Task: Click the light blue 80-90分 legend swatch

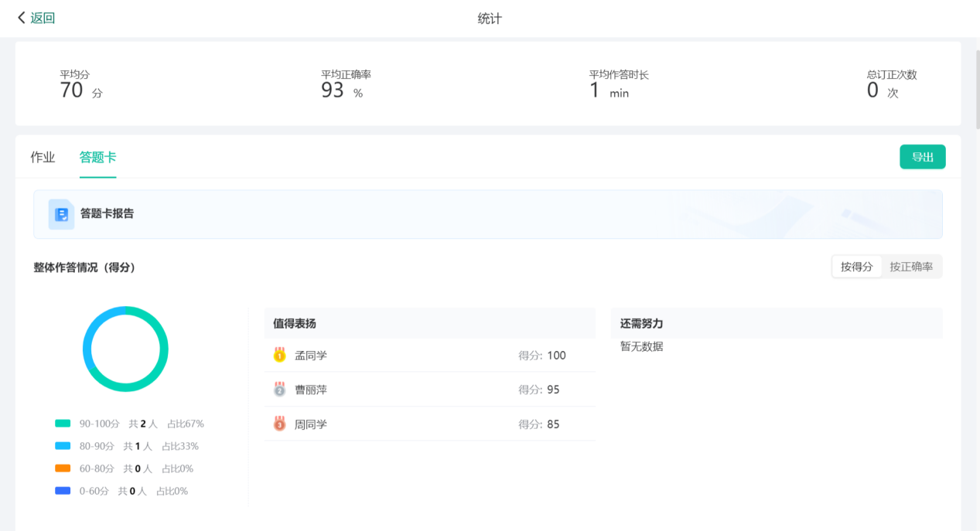Action: pyautogui.click(x=63, y=446)
